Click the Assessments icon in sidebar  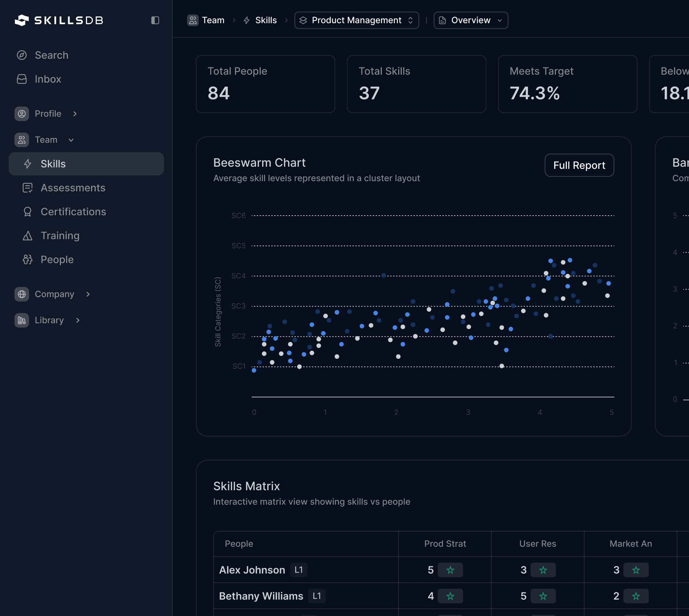pos(28,188)
